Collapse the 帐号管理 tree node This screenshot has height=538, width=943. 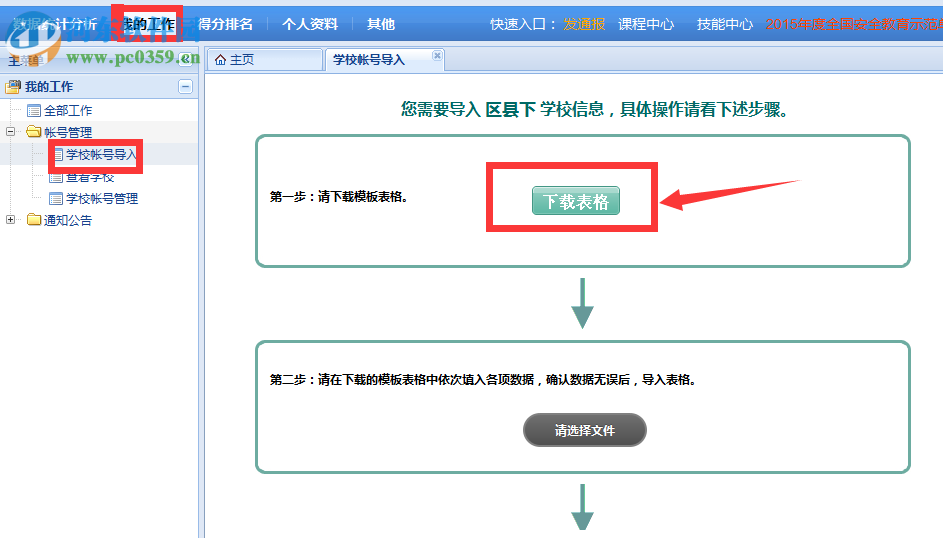pos(10,132)
